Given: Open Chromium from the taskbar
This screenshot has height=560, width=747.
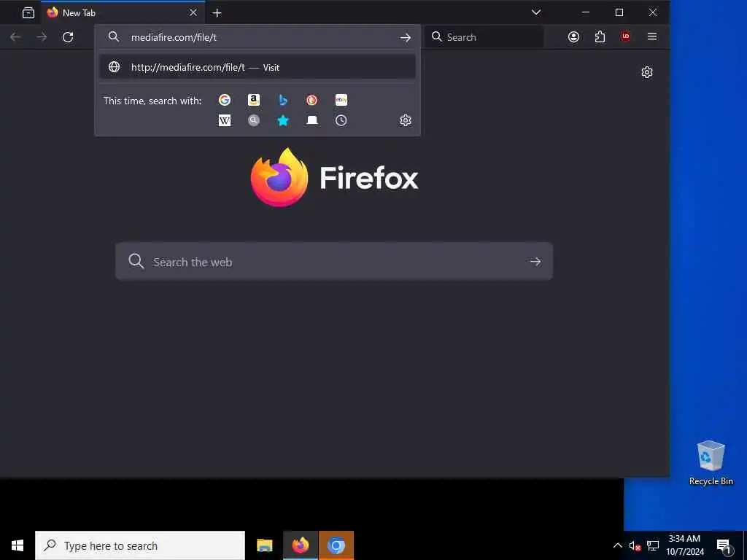Looking at the screenshot, I should pyautogui.click(x=336, y=545).
